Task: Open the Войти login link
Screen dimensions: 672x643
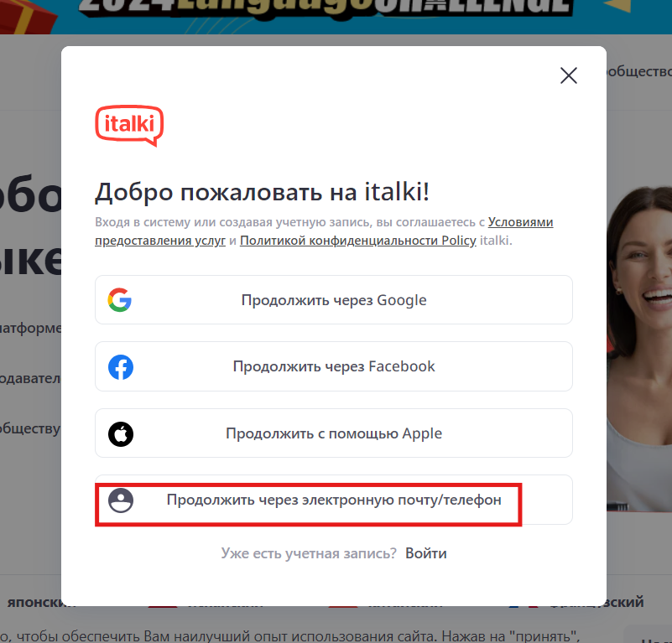Action: pos(426,553)
